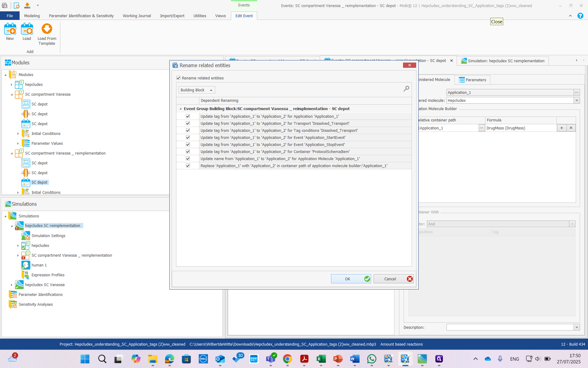Click Load From Template icon
This screenshot has width=588, height=368.
coord(47,29)
